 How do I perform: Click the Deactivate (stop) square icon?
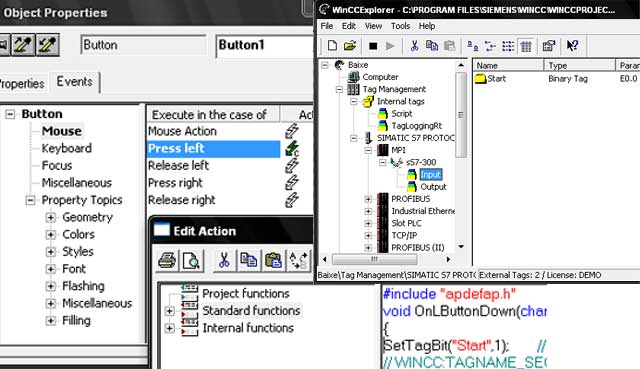click(373, 46)
